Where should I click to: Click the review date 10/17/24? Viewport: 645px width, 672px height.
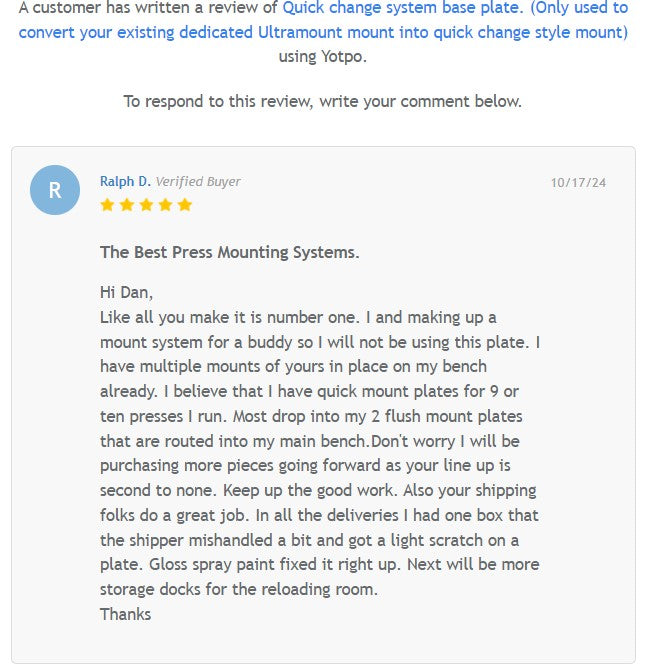[578, 182]
